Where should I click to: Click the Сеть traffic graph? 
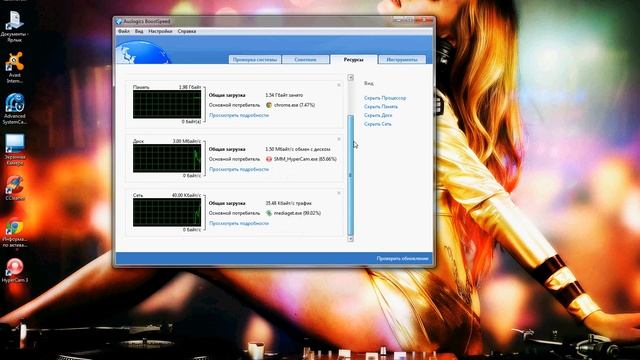pos(167,212)
